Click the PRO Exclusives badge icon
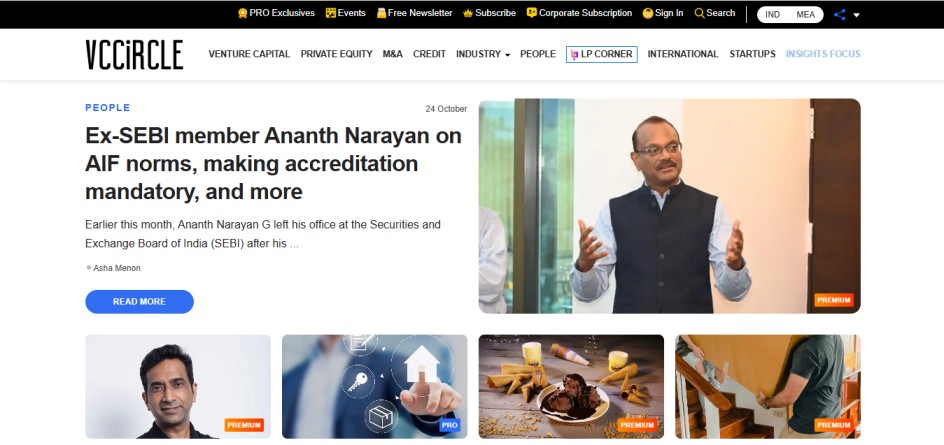Screen dimensions: 944x445 [x=243, y=13]
